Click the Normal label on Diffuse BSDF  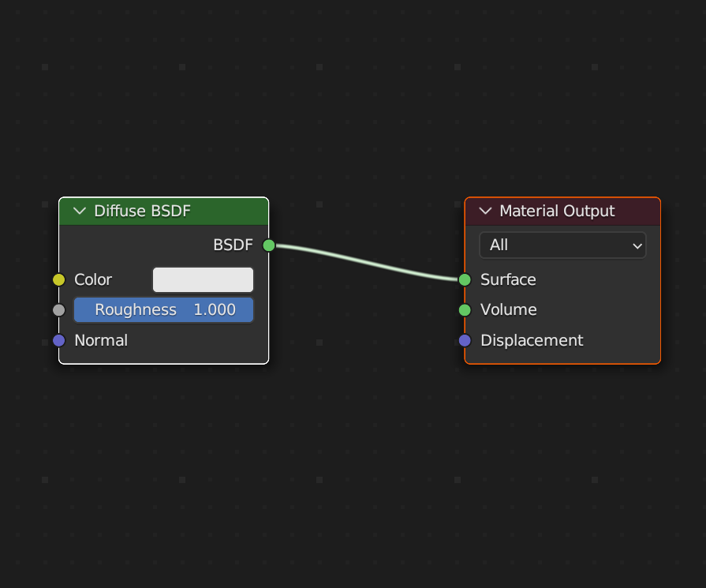point(101,340)
